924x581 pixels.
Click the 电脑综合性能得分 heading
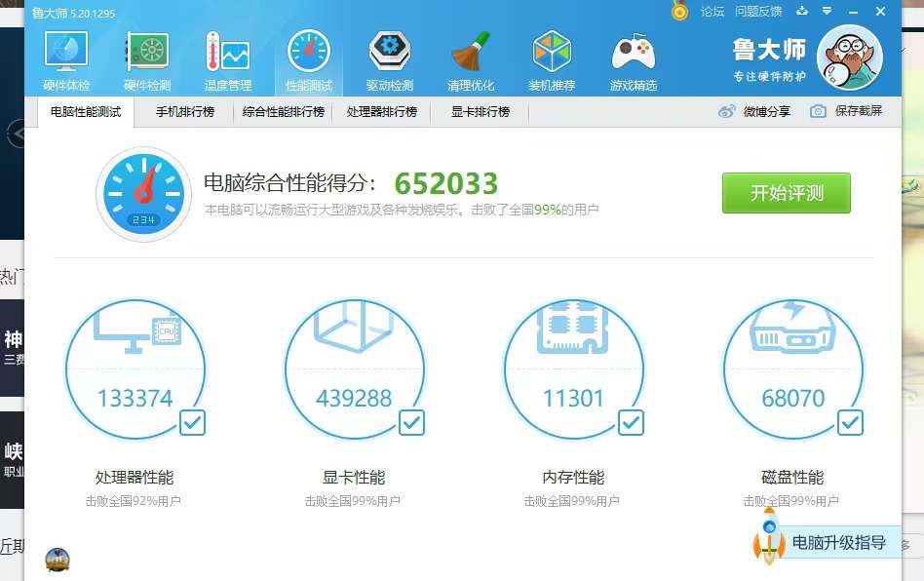click(289, 183)
